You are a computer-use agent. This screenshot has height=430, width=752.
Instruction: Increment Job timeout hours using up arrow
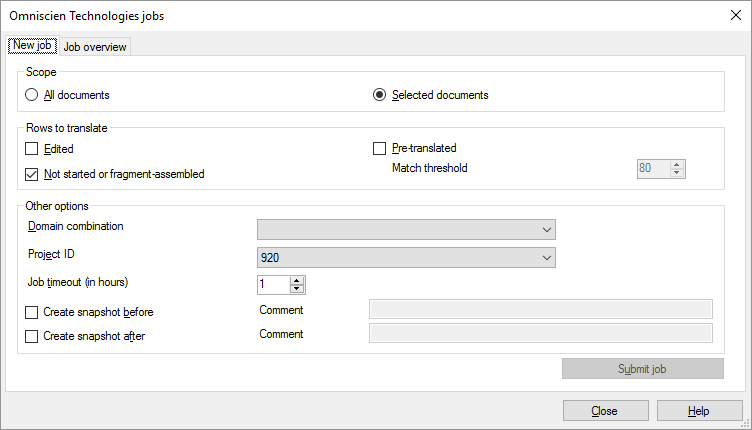pyautogui.click(x=297, y=280)
